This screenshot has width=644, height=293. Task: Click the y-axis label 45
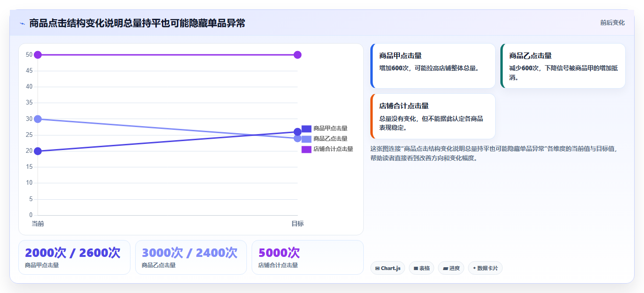(x=29, y=71)
